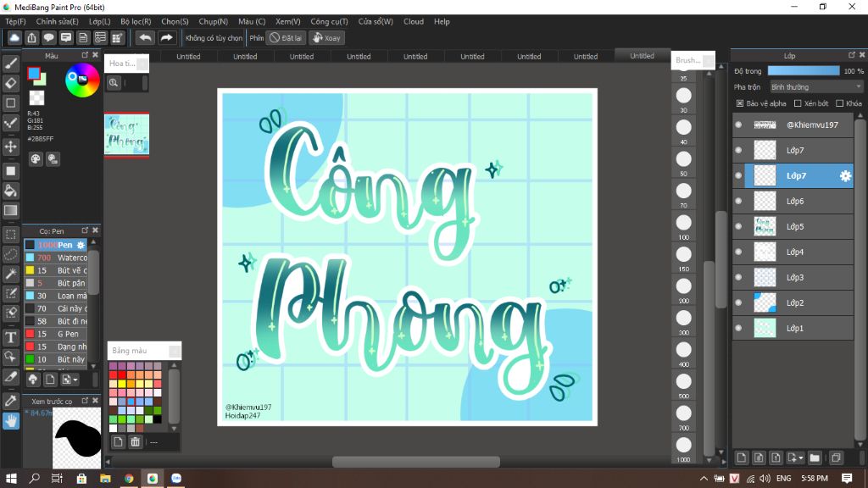Viewport: 868px width, 488px height.
Task: Hide the Lớp6 layer
Action: pyautogui.click(x=738, y=201)
